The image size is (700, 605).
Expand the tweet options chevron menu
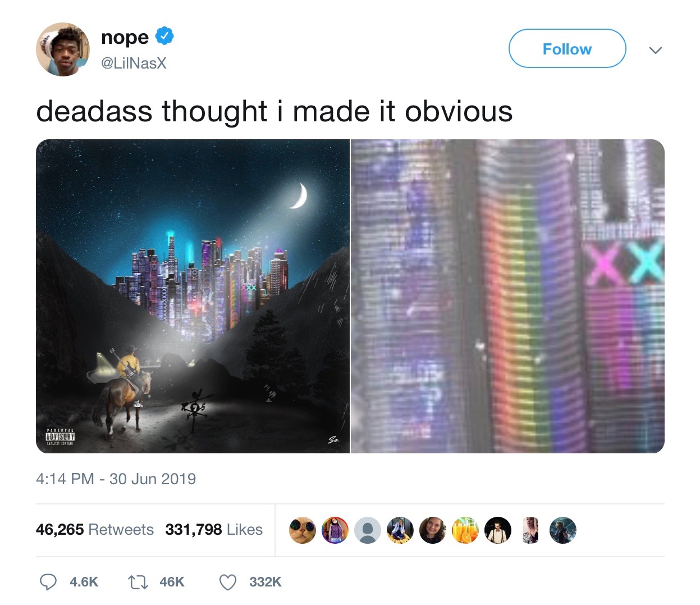pyautogui.click(x=655, y=49)
